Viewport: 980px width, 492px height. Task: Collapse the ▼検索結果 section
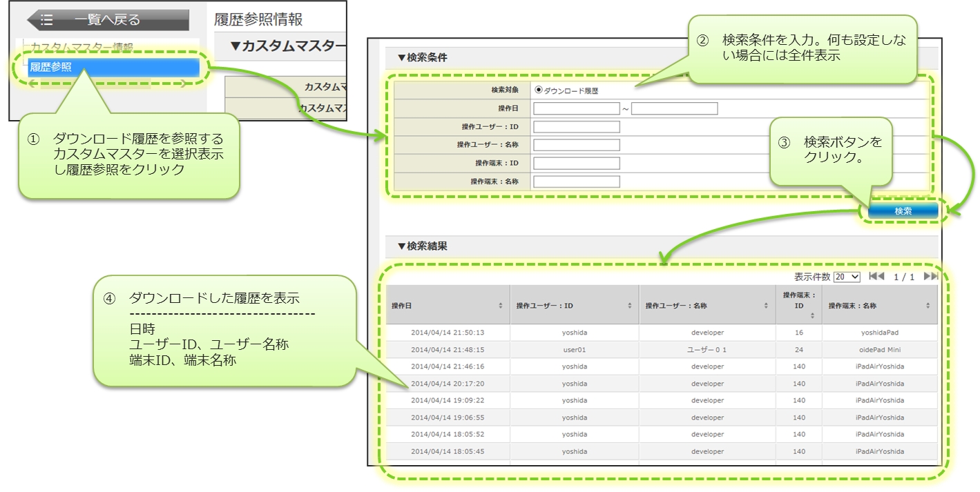[x=422, y=246]
